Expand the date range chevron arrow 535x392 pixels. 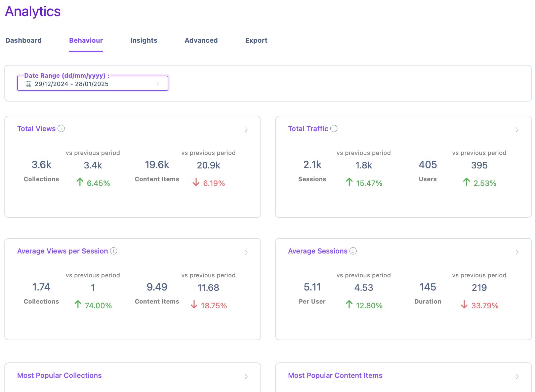click(158, 83)
